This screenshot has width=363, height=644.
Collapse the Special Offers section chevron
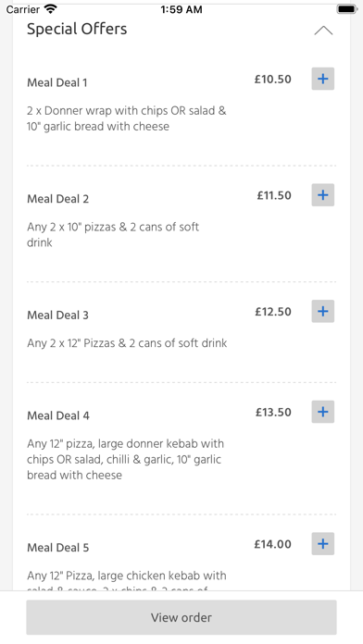click(323, 31)
